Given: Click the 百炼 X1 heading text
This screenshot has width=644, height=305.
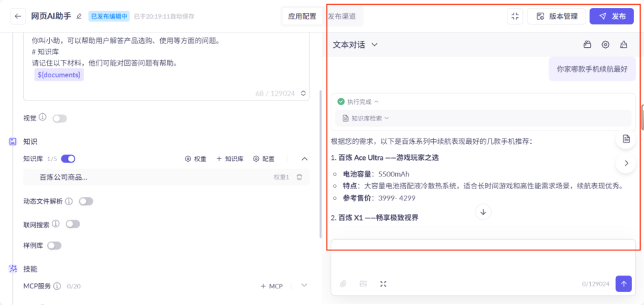Looking at the screenshot, I should pyautogui.click(x=374, y=218).
